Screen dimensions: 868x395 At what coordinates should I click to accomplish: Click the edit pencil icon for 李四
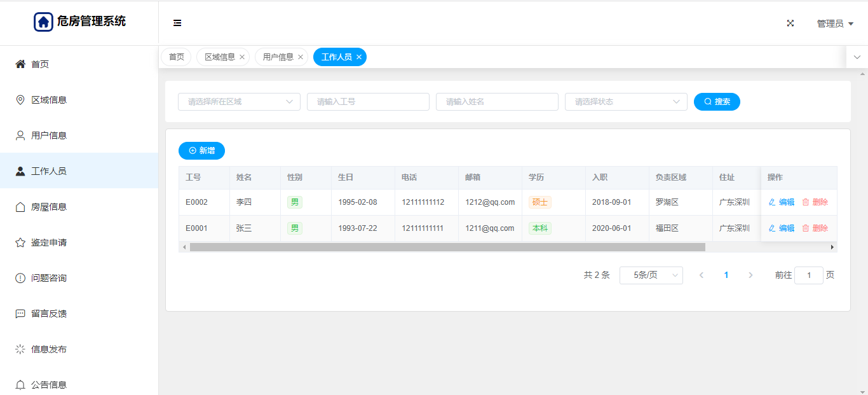[x=772, y=202]
